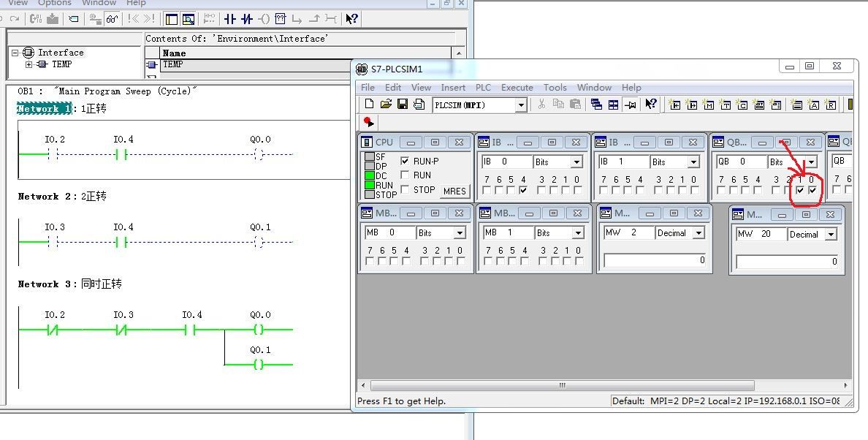
Task: Open MW 2 Decimal format dropdown
Action: [698, 233]
